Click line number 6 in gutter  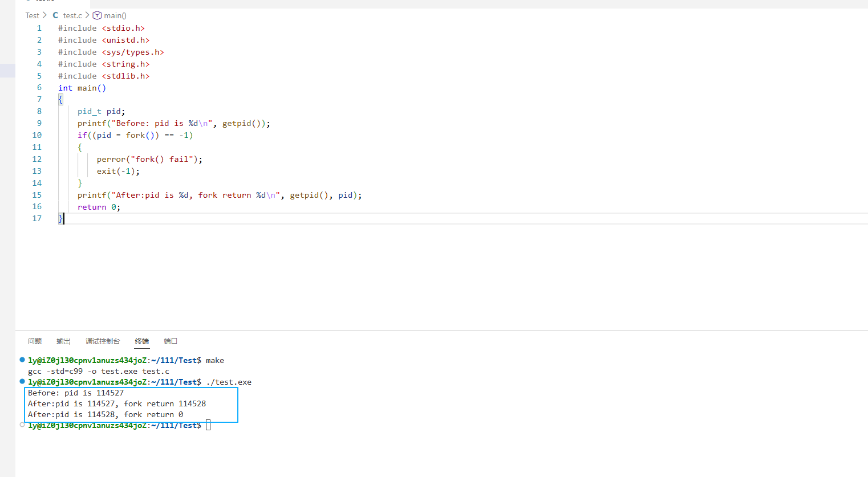39,88
